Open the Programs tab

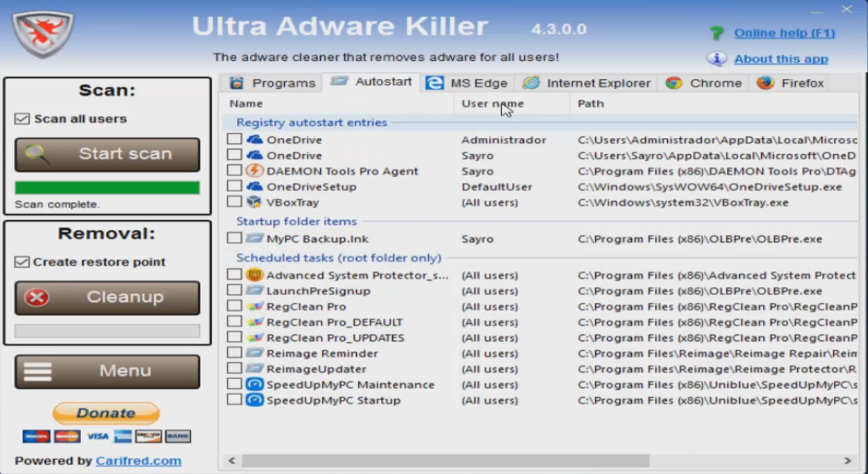pyautogui.click(x=272, y=83)
